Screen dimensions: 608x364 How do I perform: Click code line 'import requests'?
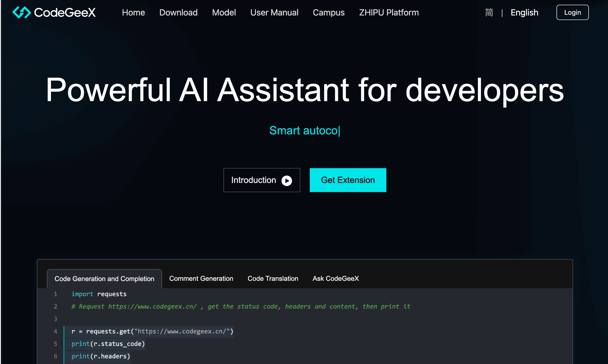[99, 294]
